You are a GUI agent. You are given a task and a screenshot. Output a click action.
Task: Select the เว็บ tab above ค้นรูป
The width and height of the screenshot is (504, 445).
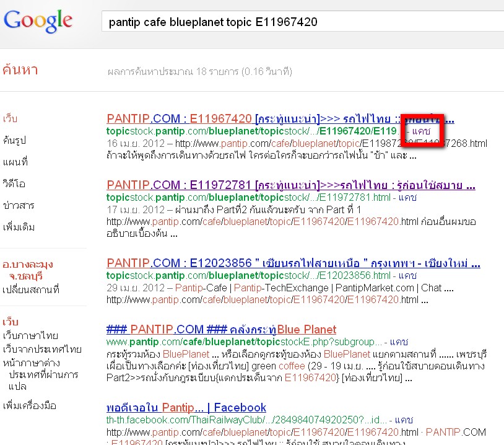click(x=10, y=118)
